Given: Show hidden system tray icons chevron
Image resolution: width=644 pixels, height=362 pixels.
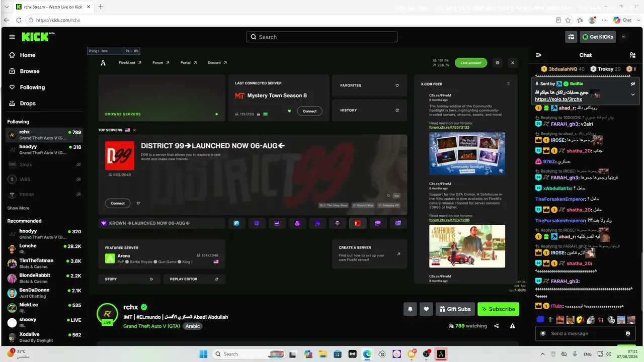Looking at the screenshot, I should click(x=542, y=354).
